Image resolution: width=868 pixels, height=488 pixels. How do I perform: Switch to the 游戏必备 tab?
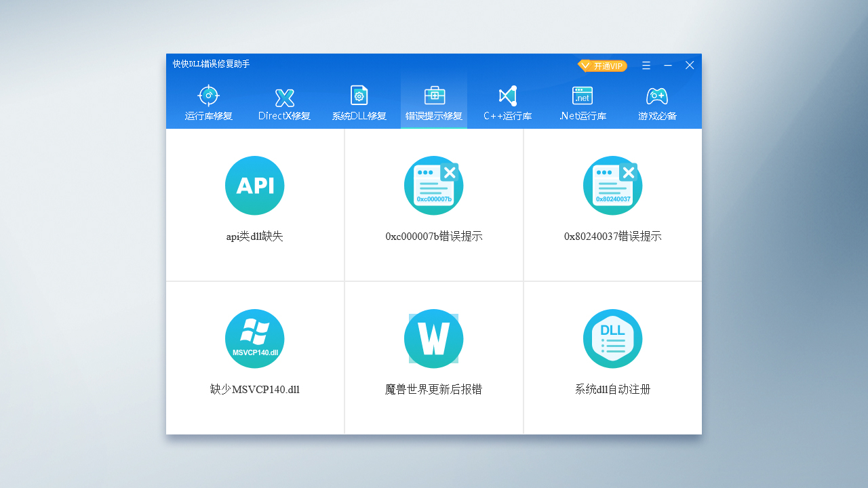coord(656,103)
